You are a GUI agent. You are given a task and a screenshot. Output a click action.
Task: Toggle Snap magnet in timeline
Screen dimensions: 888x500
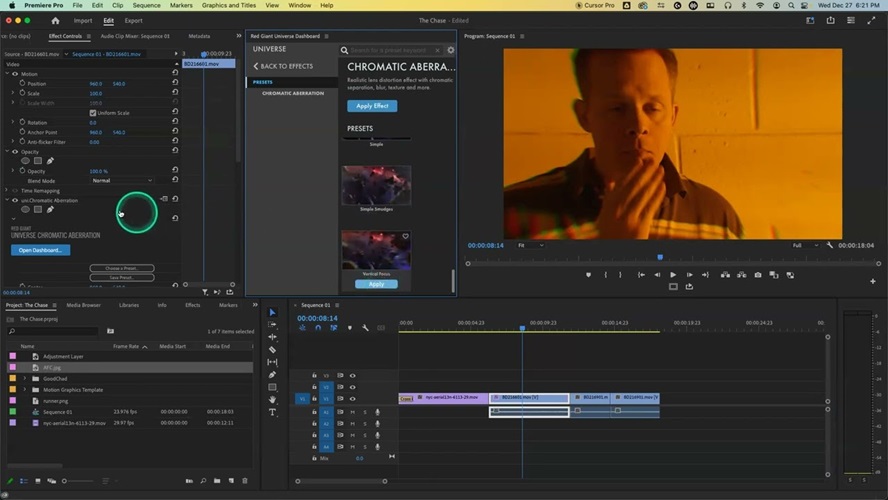click(318, 328)
